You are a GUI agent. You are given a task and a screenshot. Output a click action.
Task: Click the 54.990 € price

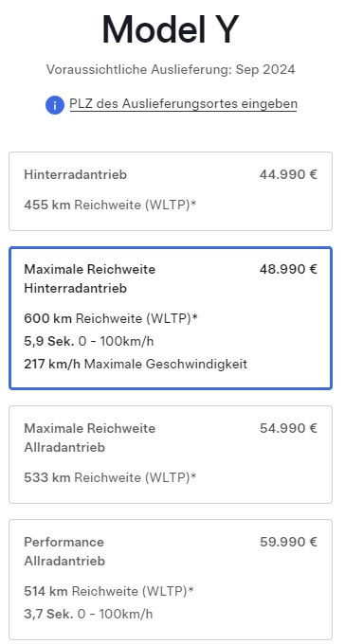point(288,428)
